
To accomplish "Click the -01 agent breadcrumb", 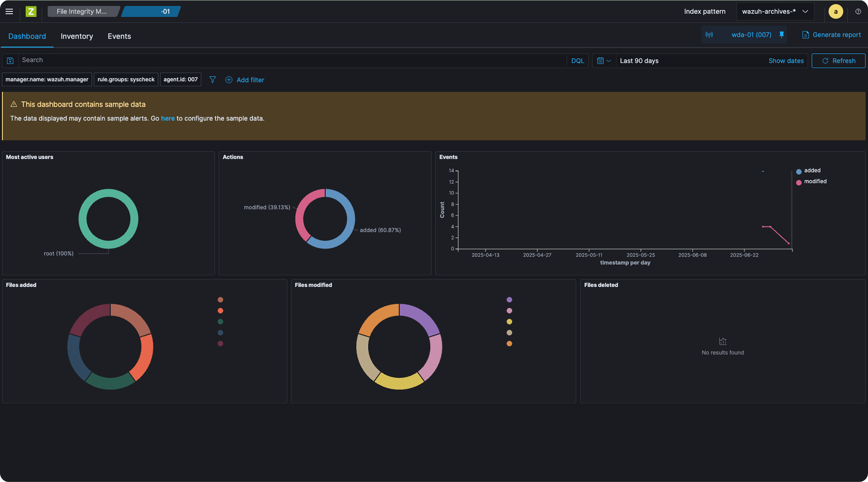I will point(151,12).
